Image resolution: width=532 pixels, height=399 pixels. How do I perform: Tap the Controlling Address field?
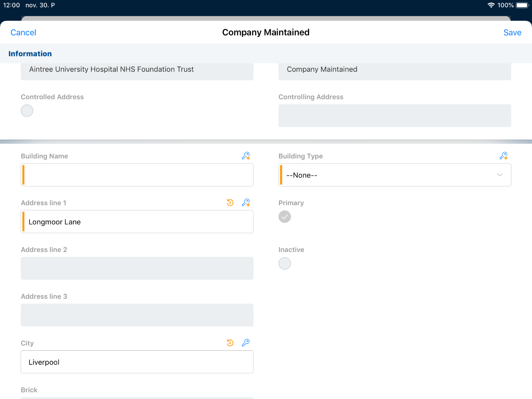pos(395,116)
